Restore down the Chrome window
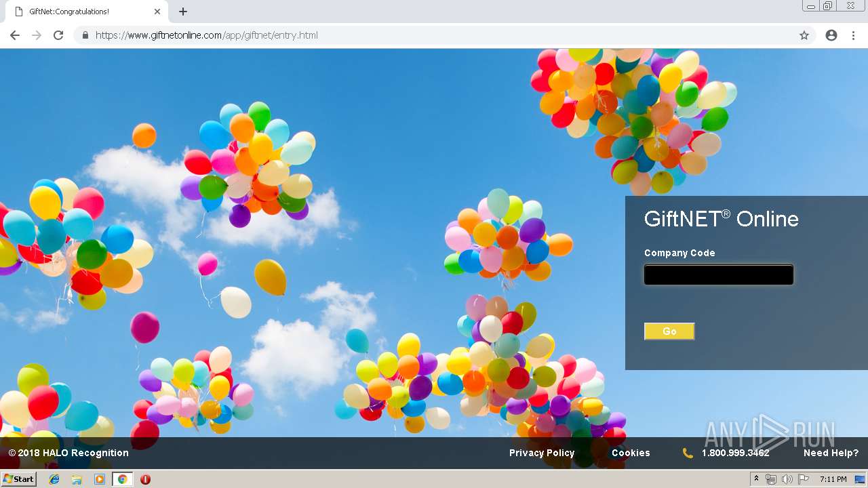Viewport: 868px width, 488px height. click(828, 5)
